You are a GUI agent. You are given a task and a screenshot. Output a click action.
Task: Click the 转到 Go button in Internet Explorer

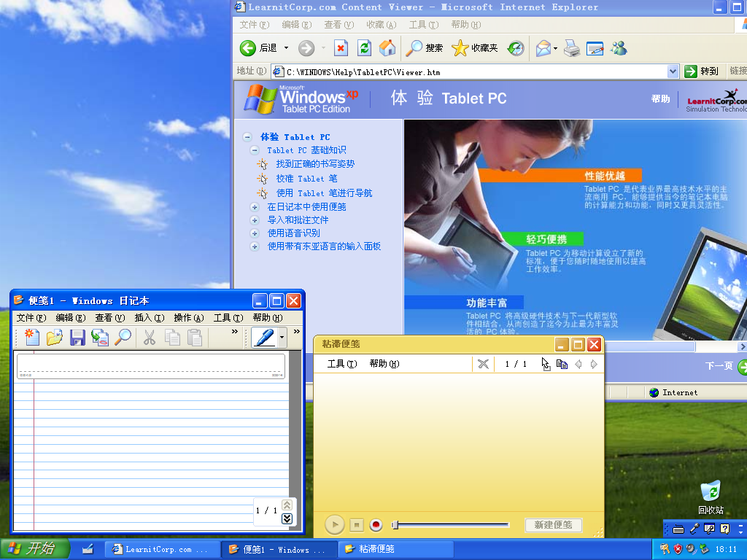tap(702, 71)
